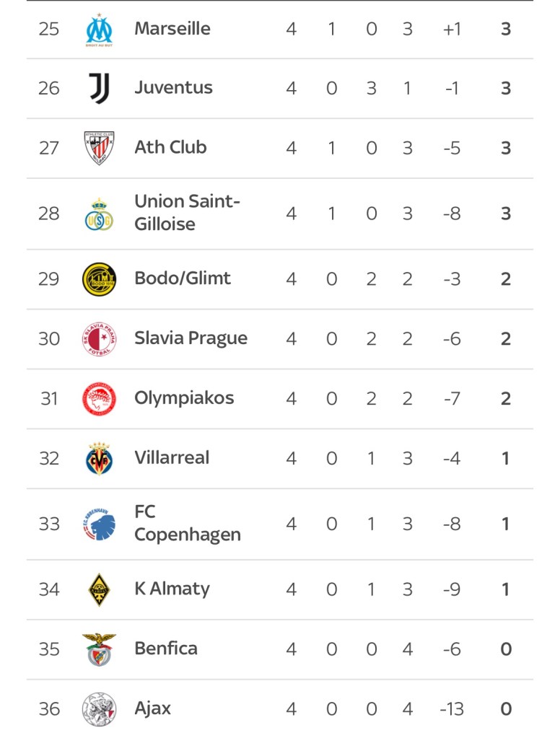This screenshot has width=560, height=738.
Task: Tap the K Almaty diamond crest
Action: [x=99, y=589]
